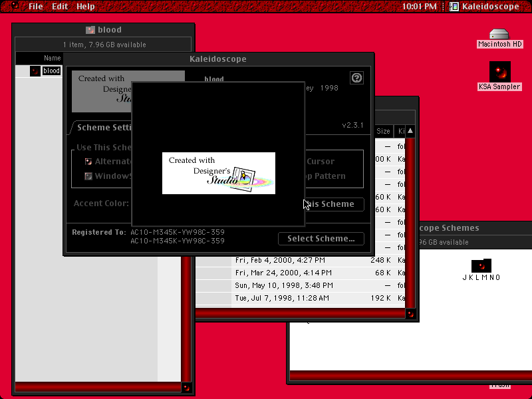
Task: Click the Cursor option label in Kaleidoscope
Action: point(321,162)
